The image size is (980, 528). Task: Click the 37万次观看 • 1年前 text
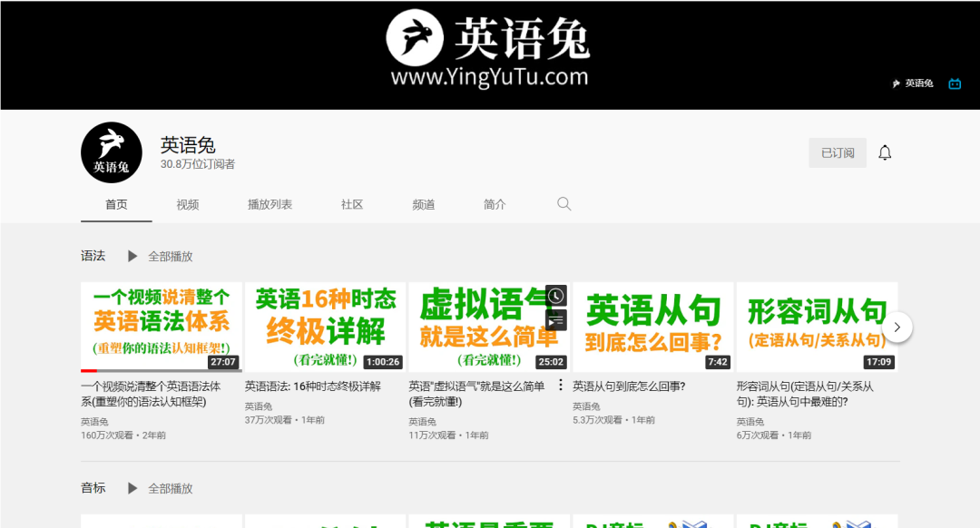coord(284,420)
